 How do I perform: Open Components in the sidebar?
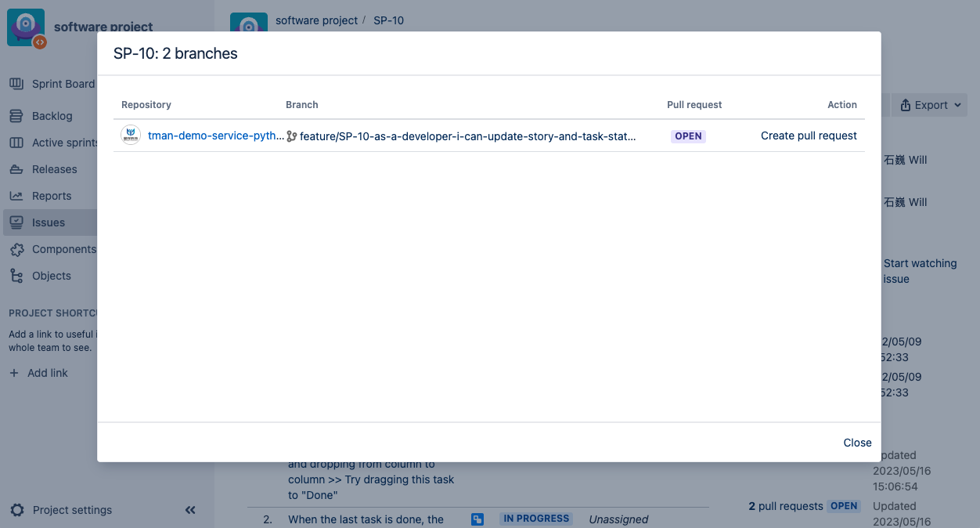click(63, 249)
